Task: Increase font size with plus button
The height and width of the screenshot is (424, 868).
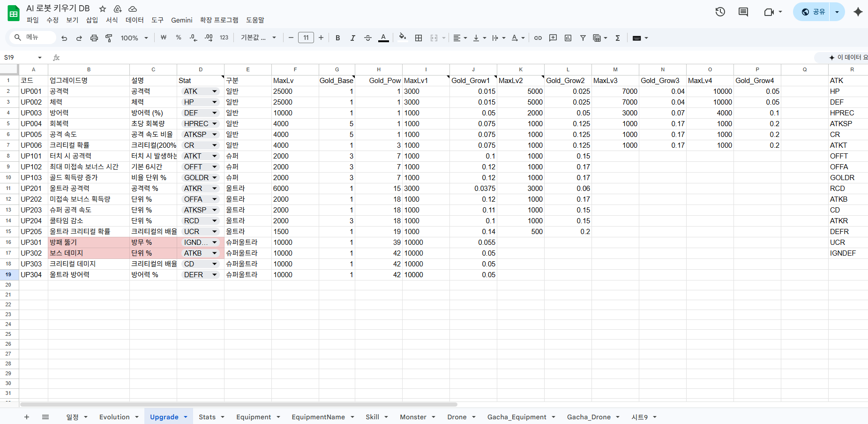Action: coord(321,38)
